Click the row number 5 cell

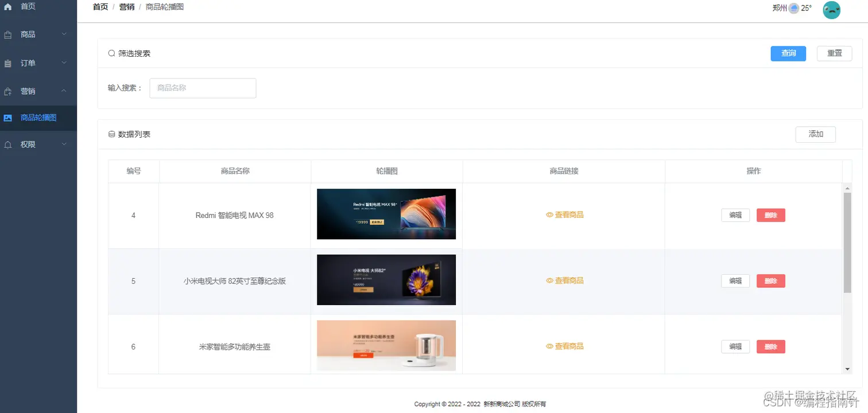point(134,282)
